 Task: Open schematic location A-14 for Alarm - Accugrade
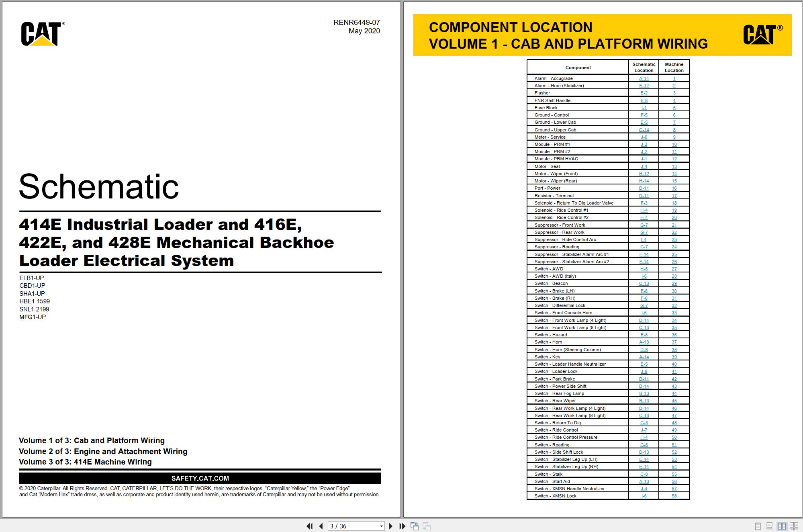[x=644, y=78]
